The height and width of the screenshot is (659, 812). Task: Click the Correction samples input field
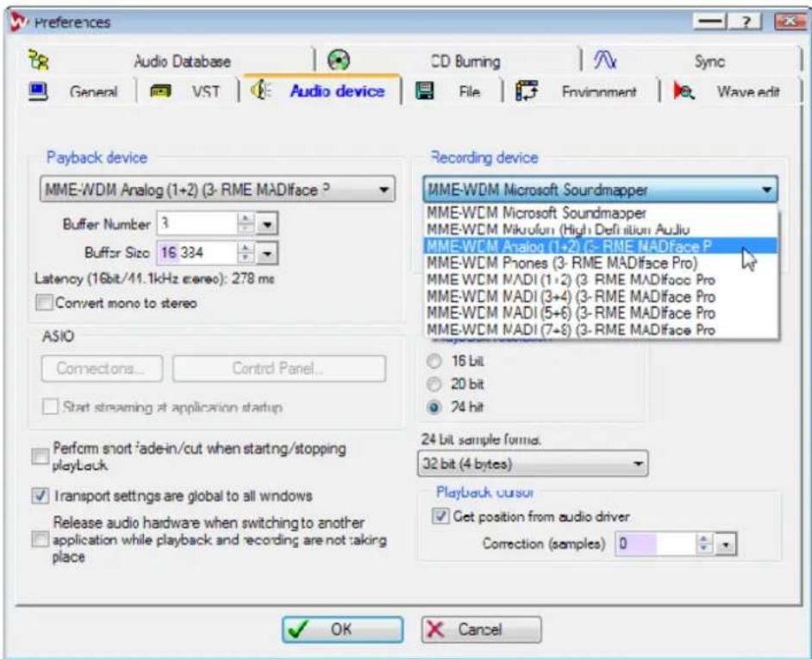pos(656,544)
